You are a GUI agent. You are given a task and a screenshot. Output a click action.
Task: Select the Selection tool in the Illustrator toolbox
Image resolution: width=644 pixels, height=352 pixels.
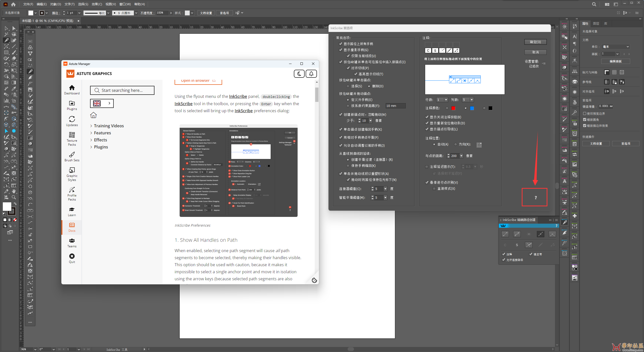(x=6, y=28)
